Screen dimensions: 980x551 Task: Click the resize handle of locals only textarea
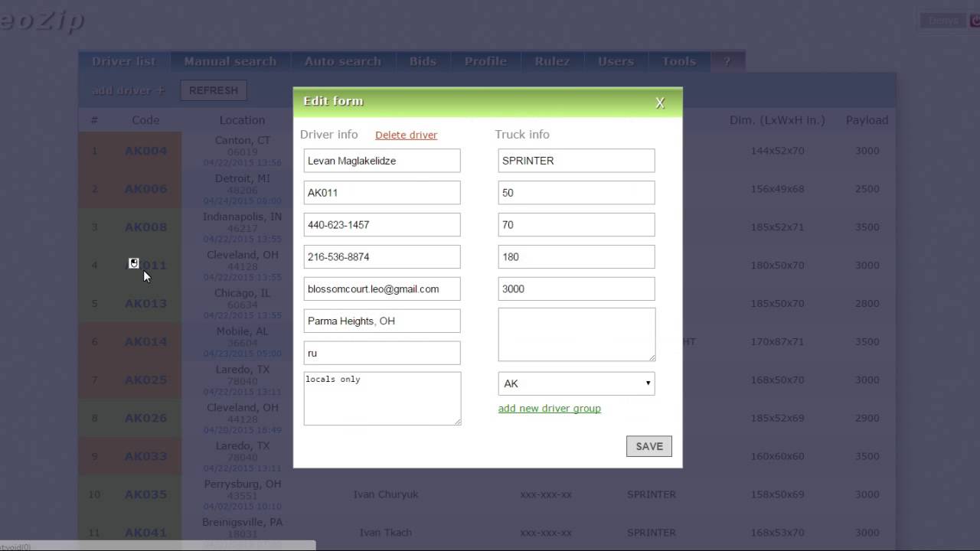coord(457,421)
